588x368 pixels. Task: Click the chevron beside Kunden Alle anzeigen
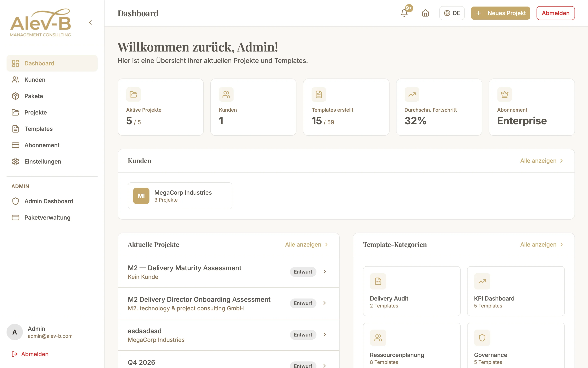tap(561, 161)
